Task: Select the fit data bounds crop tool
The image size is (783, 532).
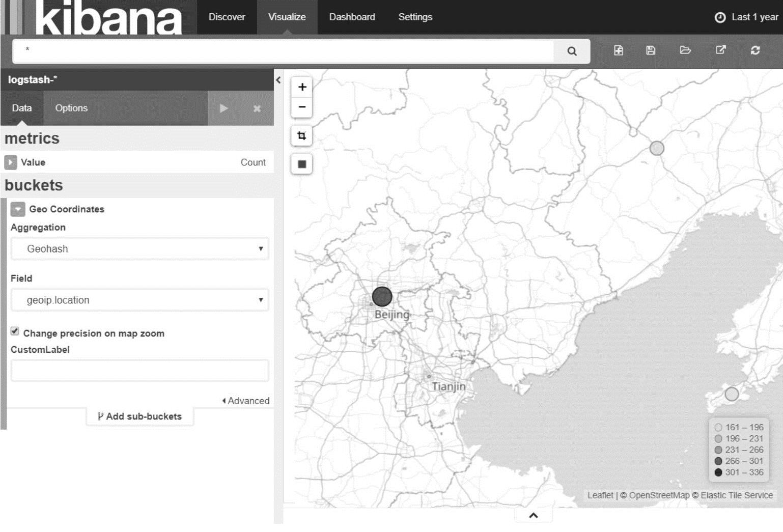Action: point(302,135)
